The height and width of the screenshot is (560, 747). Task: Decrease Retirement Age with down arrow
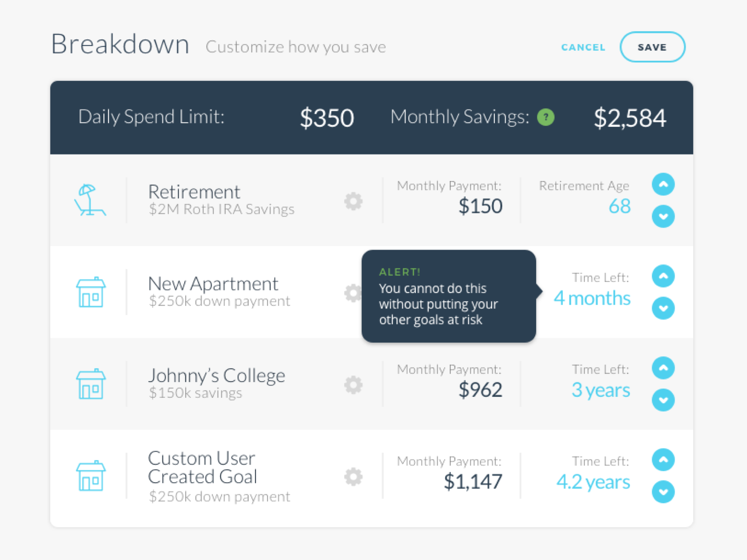pos(663,216)
